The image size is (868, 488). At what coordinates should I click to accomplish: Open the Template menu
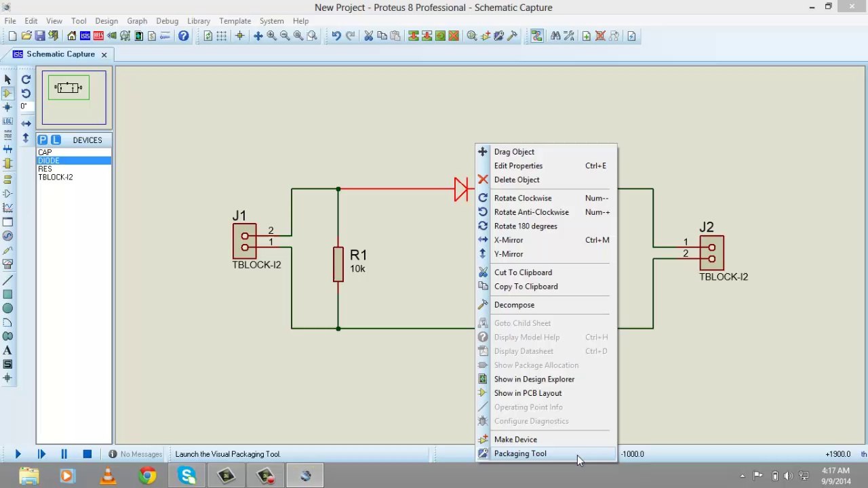[235, 21]
